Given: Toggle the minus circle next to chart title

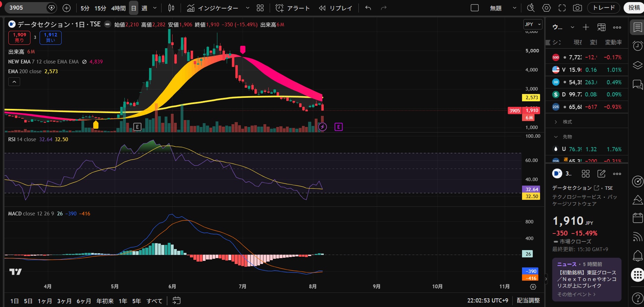Looking at the screenshot, I should [107, 24].
